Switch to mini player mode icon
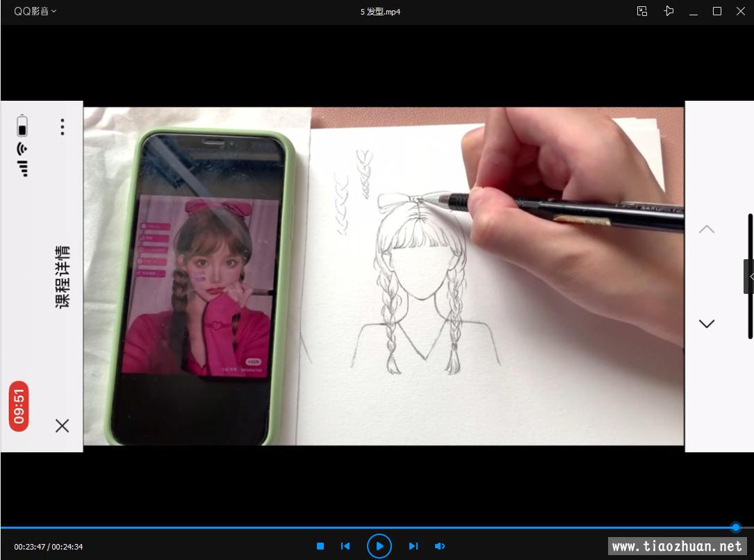The width and height of the screenshot is (754, 560). [642, 11]
